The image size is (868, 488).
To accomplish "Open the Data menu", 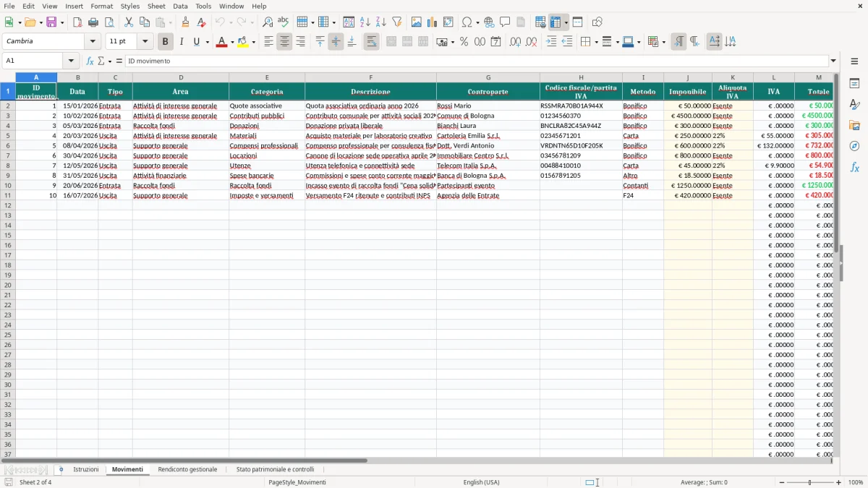I will click(x=180, y=6).
